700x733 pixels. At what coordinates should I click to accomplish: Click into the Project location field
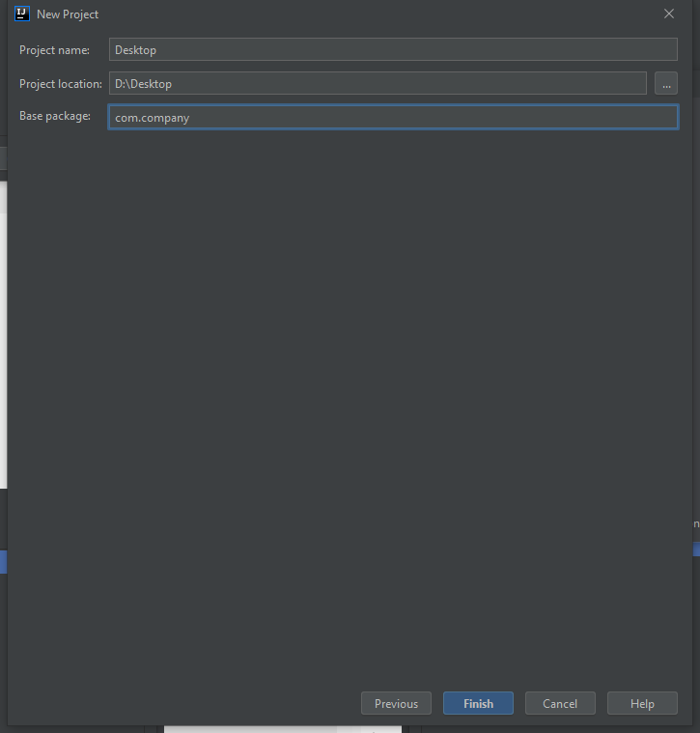377,84
